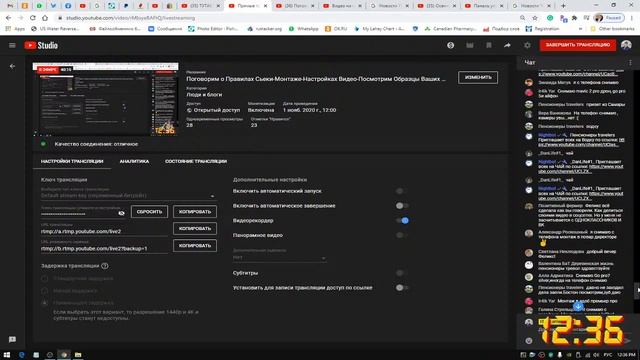The width and height of the screenshot is (640, 360).
Task: Click the Apps bookmark shortcut
Action: click(15, 29)
